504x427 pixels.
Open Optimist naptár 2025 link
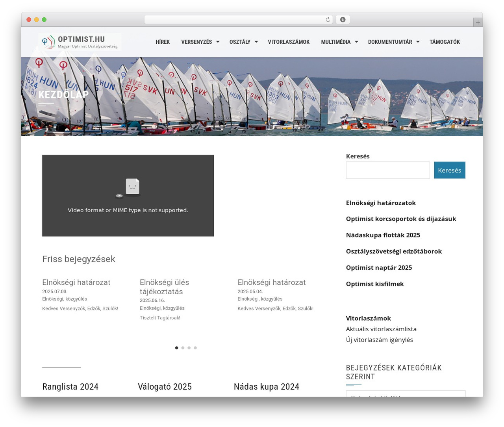[x=379, y=267]
